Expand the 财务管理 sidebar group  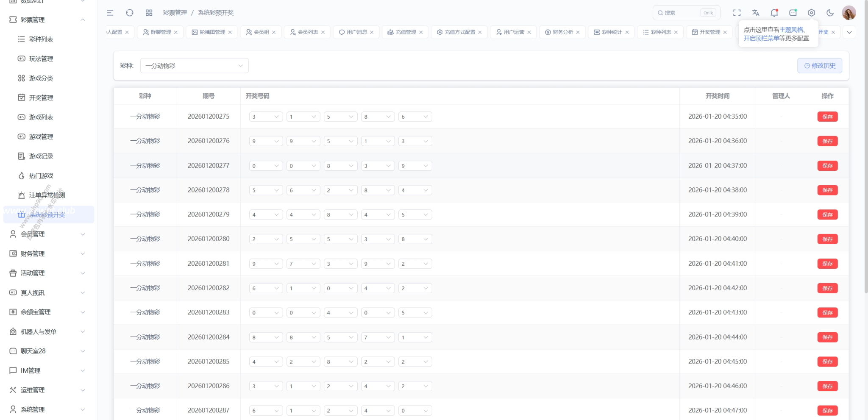click(49, 253)
